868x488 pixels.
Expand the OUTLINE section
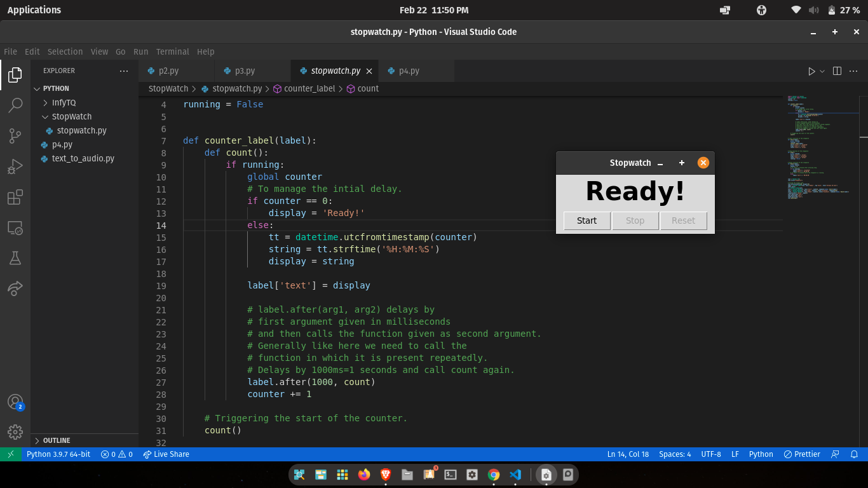[x=57, y=440]
